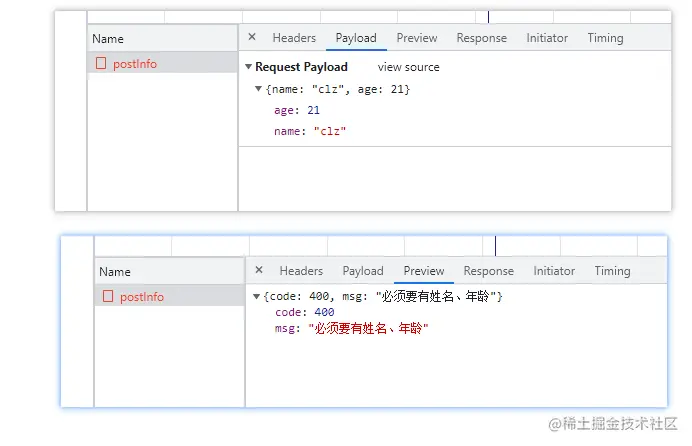
Task: Click the timeline marker in the upper panel
Action: (x=488, y=17)
